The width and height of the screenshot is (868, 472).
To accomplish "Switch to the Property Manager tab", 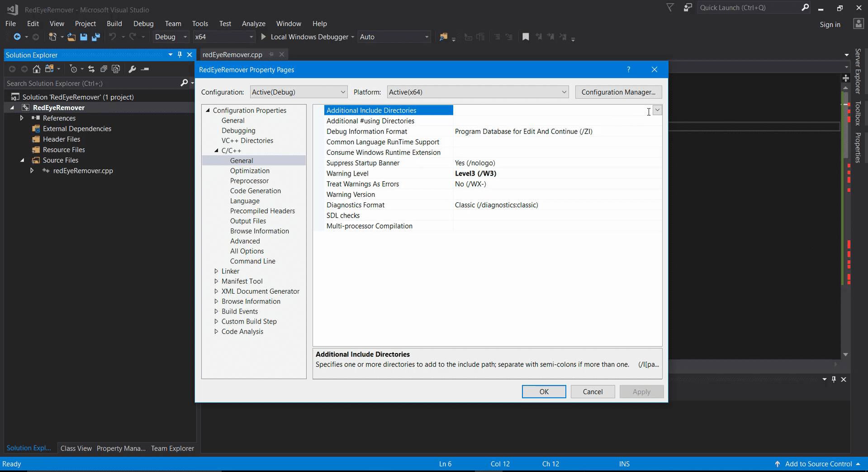I will [x=121, y=448].
